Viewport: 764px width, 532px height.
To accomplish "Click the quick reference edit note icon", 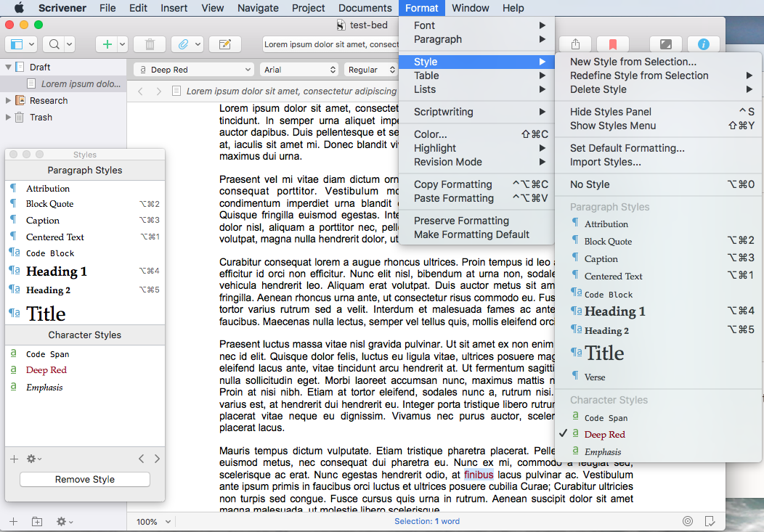I will click(224, 44).
